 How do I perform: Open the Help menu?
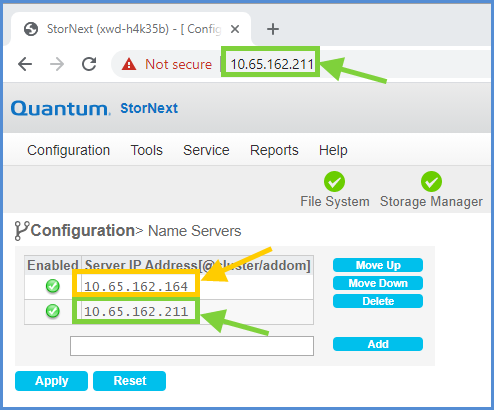[333, 150]
